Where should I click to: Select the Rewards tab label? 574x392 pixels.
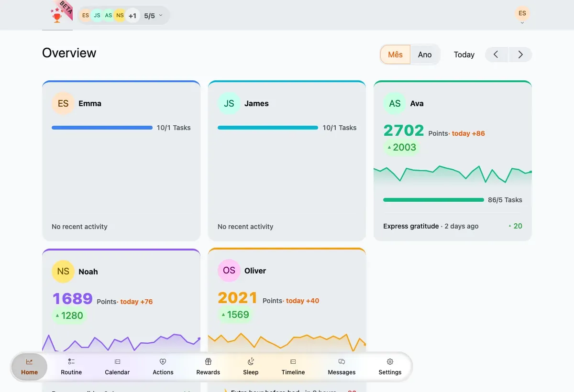(208, 372)
